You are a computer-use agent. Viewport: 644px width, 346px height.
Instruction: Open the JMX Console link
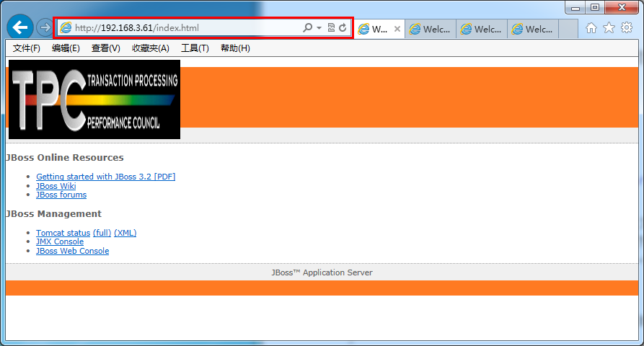[60, 241]
